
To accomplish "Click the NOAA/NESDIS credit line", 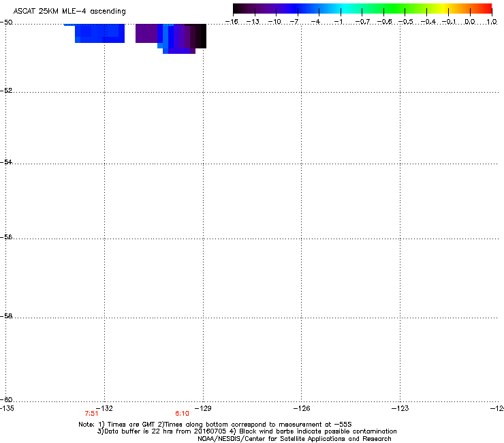I will [294, 439].
